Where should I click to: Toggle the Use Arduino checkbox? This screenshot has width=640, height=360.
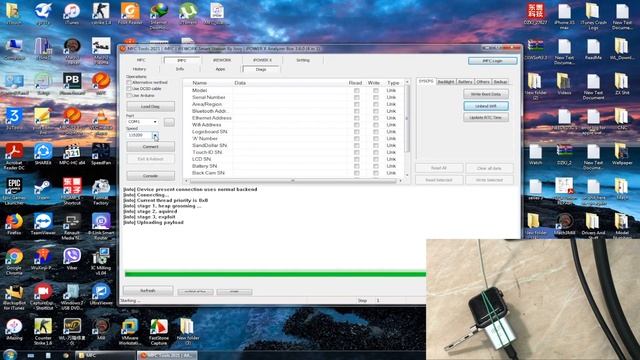click(x=129, y=95)
